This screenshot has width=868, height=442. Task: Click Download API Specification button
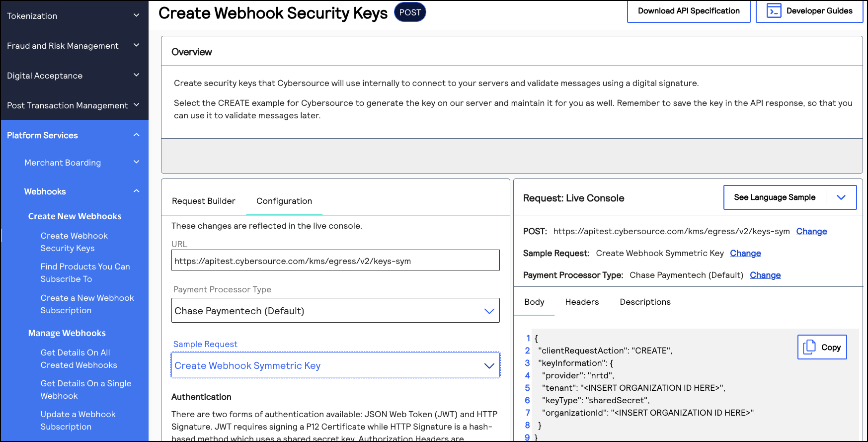(689, 11)
